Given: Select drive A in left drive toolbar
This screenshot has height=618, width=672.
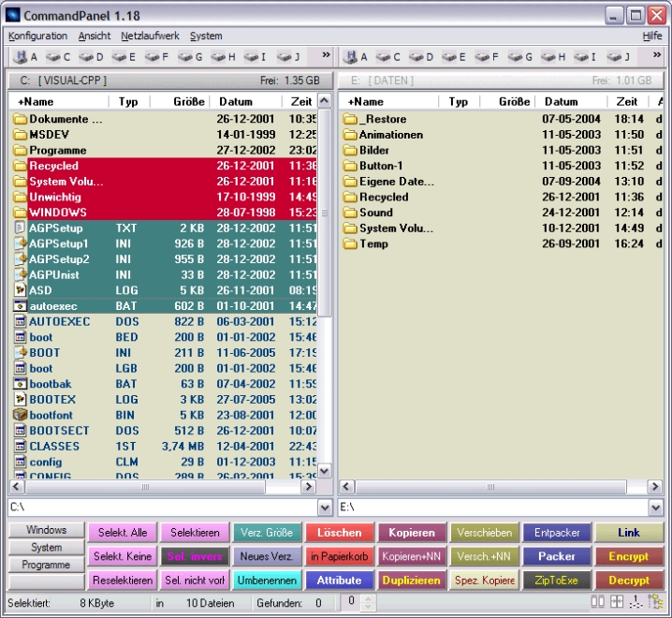Looking at the screenshot, I should click(x=29, y=57).
